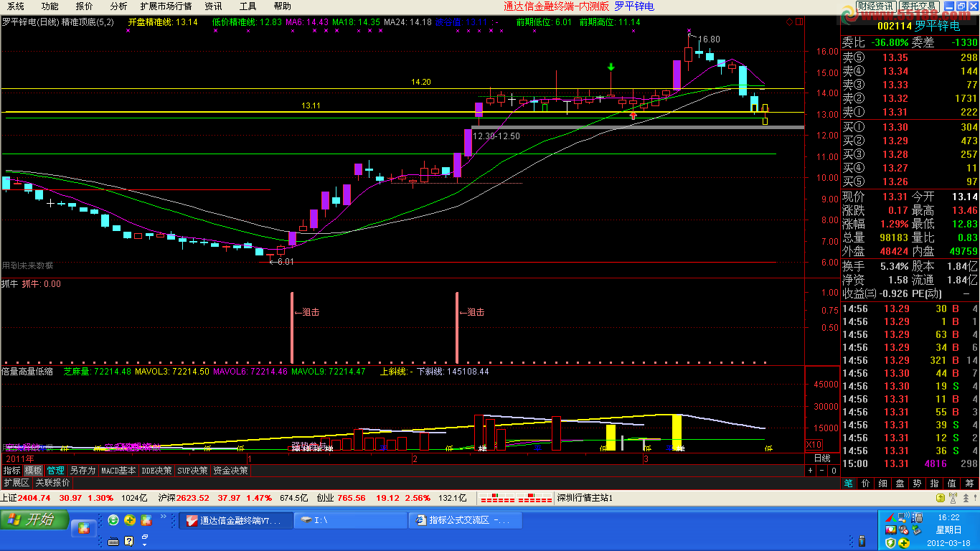Switch to 指标公式交流区 browser window
980x551 pixels.
pyautogui.click(x=465, y=520)
